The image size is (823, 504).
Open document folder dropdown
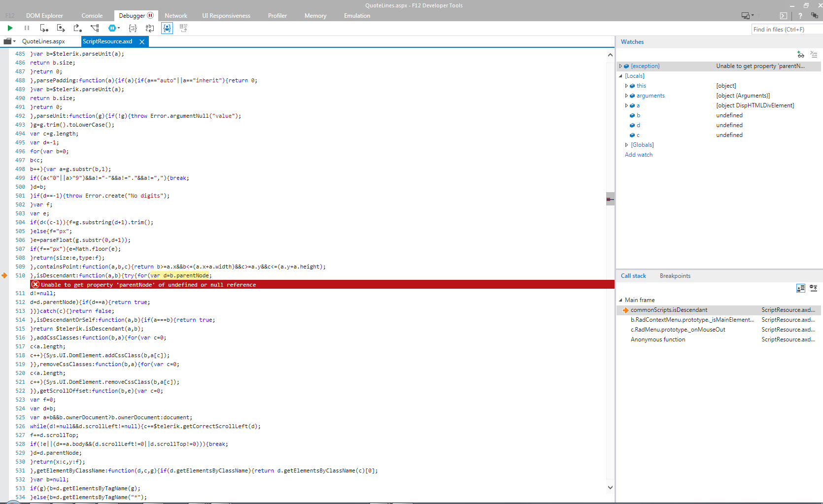click(9, 41)
